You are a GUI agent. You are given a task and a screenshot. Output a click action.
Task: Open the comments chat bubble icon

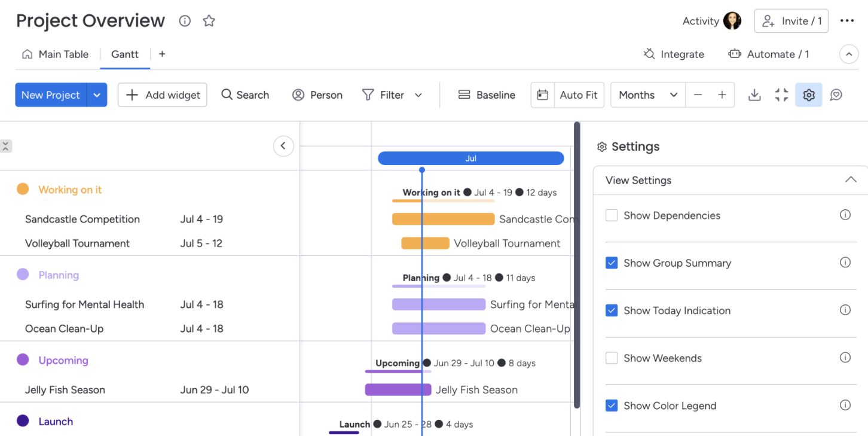tap(836, 94)
